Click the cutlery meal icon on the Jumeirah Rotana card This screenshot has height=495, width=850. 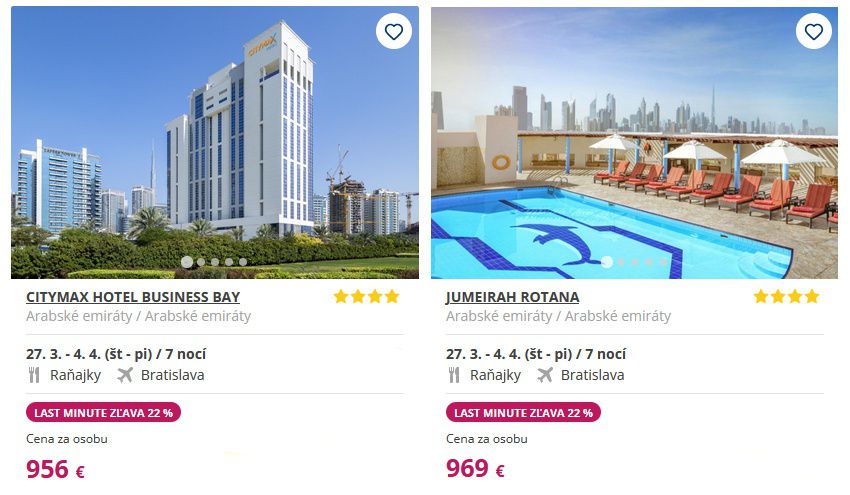[454, 375]
